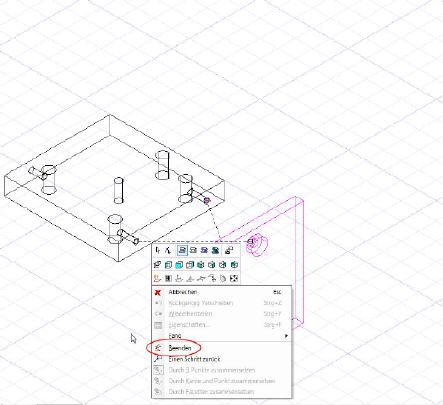This screenshot has width=443, height=405.
Task: Select the highlighted wireframe render mode icon
Action: point(182,250)
